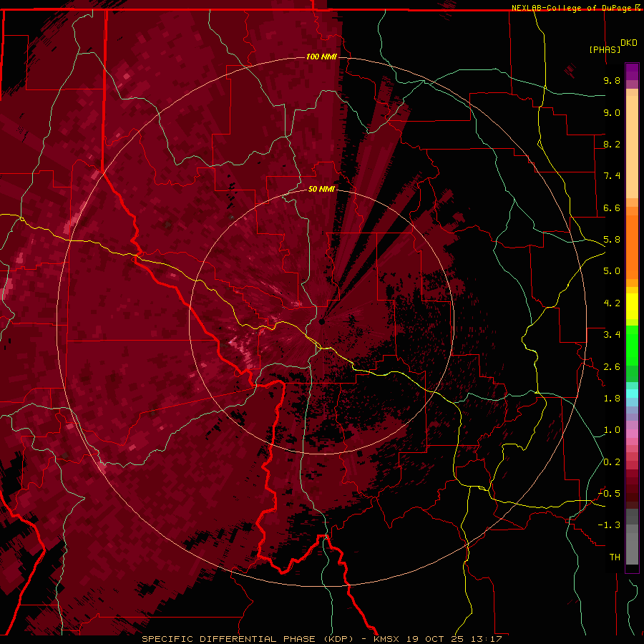Click the 9.8 value on the color scale
This screenshot has height=644, width=644.
(x=612, y=80)
